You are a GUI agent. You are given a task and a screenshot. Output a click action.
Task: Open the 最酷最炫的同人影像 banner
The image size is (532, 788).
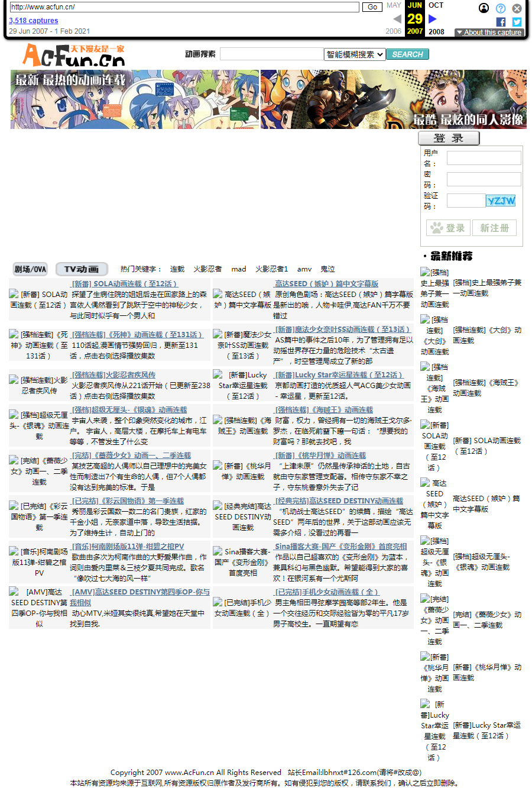tap(394, 99)
